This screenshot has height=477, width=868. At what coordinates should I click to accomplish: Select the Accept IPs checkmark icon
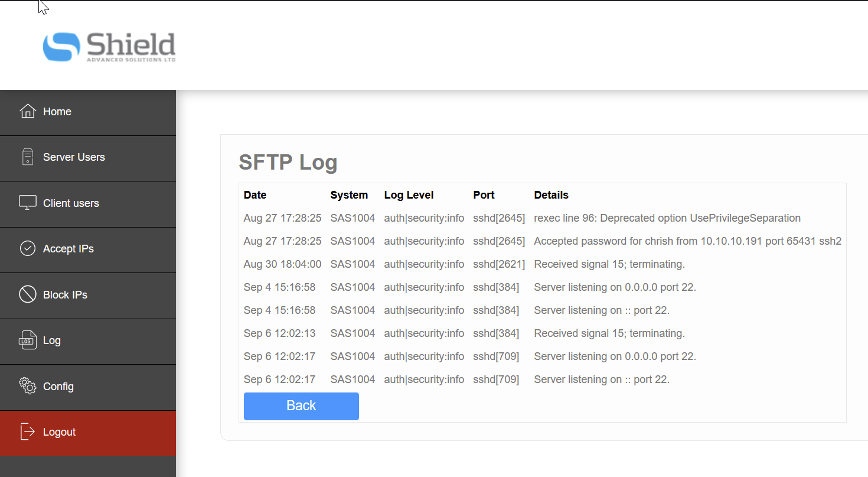pyautogui.click(x=28, y=248)
